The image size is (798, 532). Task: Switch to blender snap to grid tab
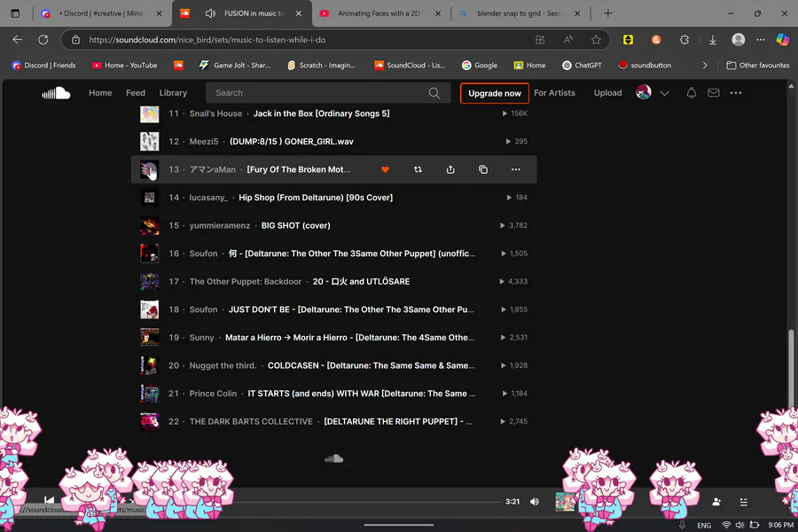coord(519,13)
